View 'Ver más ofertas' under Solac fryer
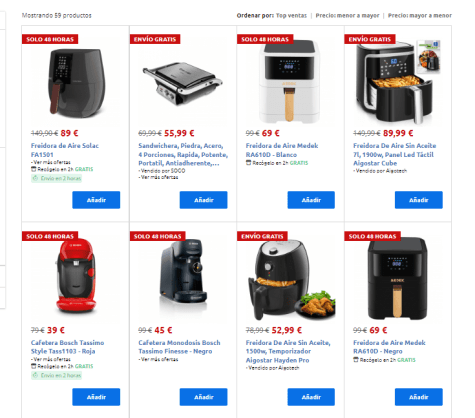This screenshot has height=418, width=475. coord(51,162)
